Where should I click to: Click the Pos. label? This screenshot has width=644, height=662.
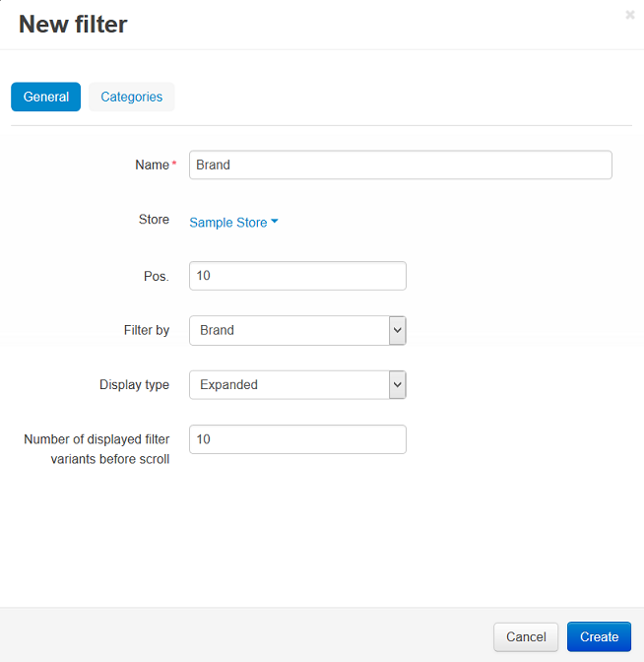coord(157,276)
